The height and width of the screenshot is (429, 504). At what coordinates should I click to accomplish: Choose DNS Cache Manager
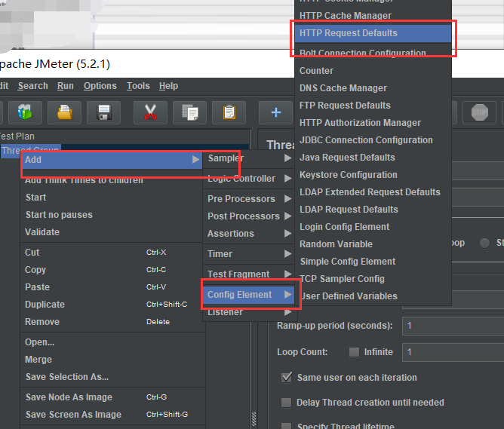(373, 88)
